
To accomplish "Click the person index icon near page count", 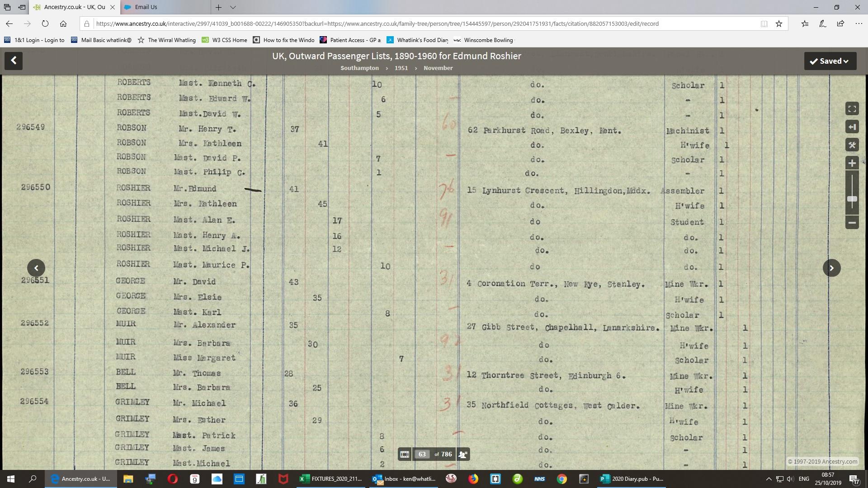I will 462,455.
